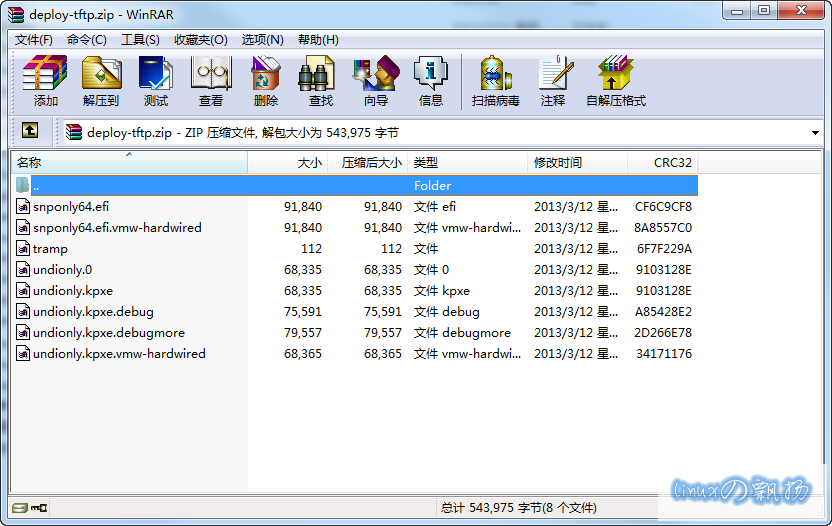Click the Extract To (解压到) icon
This screenshot has width=832, height=526.
tap(100, 81)
